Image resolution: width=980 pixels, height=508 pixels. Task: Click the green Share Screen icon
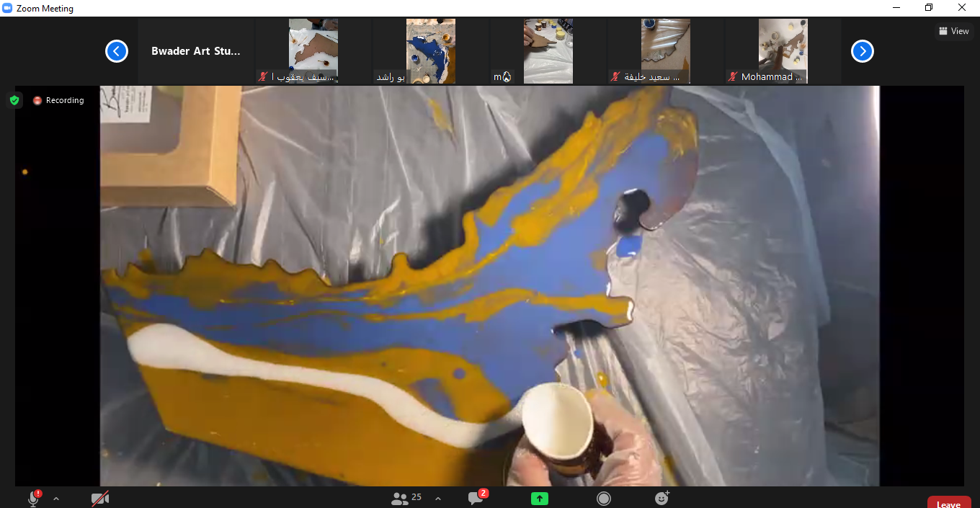click(x=540, y=498)
